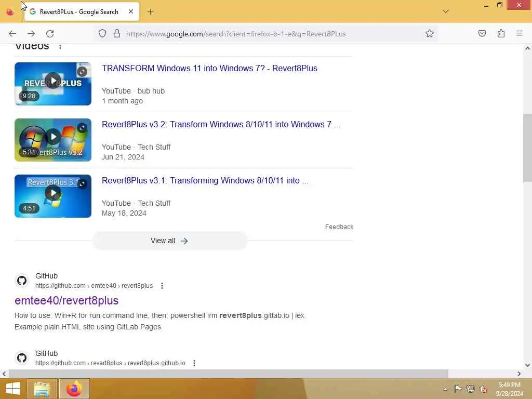Screen dimensions: 532x399
Task: Open Revert8Plus v3.2 video title link
Action: click(x=221, y=124)
